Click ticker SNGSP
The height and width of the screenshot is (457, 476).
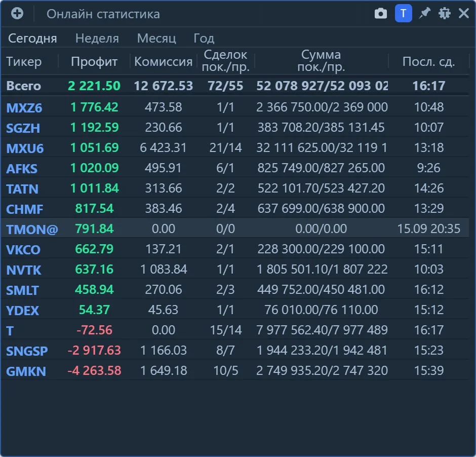click(27, 351)
